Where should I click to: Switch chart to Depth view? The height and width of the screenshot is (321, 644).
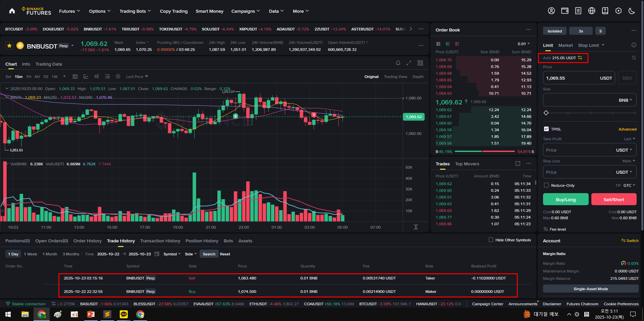[418, 77]
